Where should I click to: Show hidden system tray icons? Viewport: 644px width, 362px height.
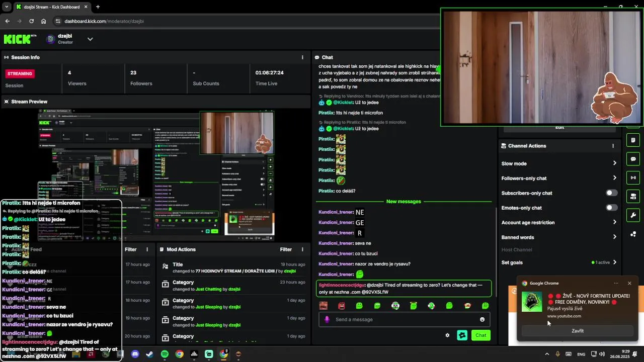547,354
